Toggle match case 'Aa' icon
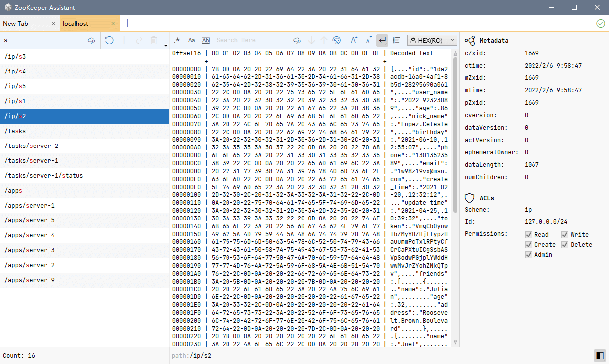 (x=191, y=40)
